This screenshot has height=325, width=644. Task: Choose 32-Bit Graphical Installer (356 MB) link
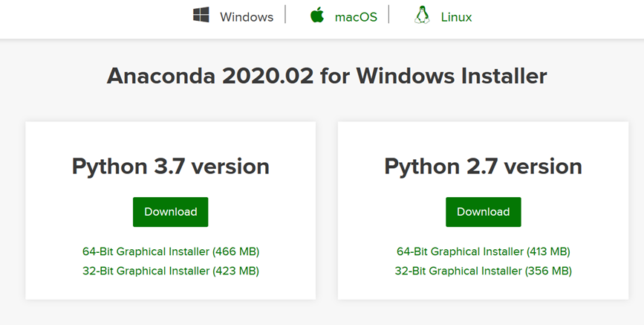point(483,271)
